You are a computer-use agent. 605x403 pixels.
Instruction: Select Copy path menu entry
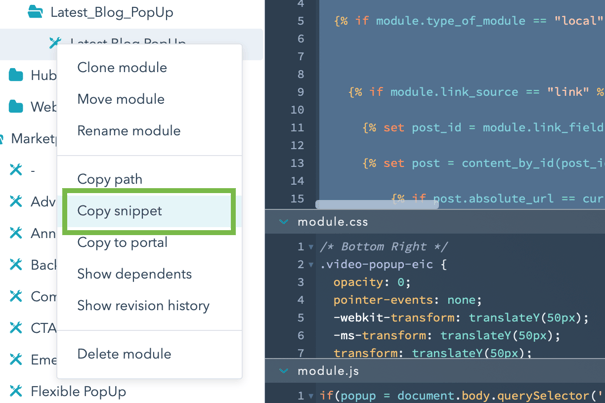click(x=110, y=179)
